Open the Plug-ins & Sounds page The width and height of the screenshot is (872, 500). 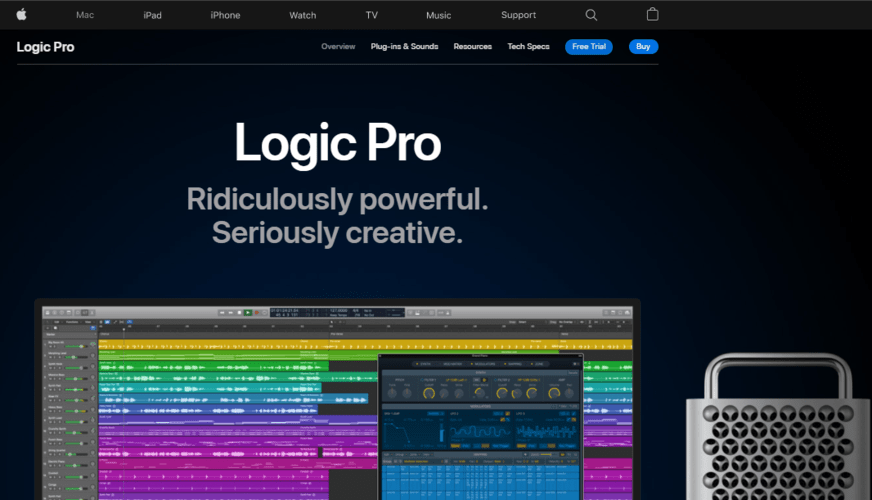tap(404, 46)
